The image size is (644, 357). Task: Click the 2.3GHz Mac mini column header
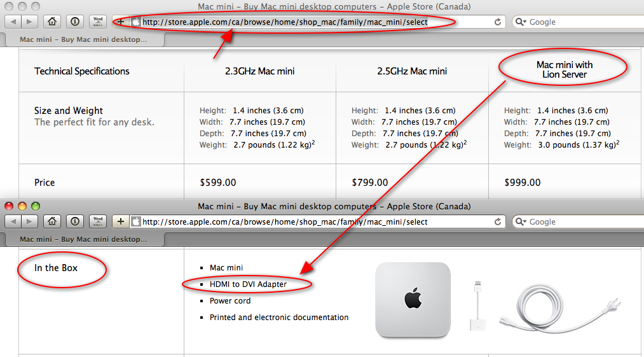point(259,71)
